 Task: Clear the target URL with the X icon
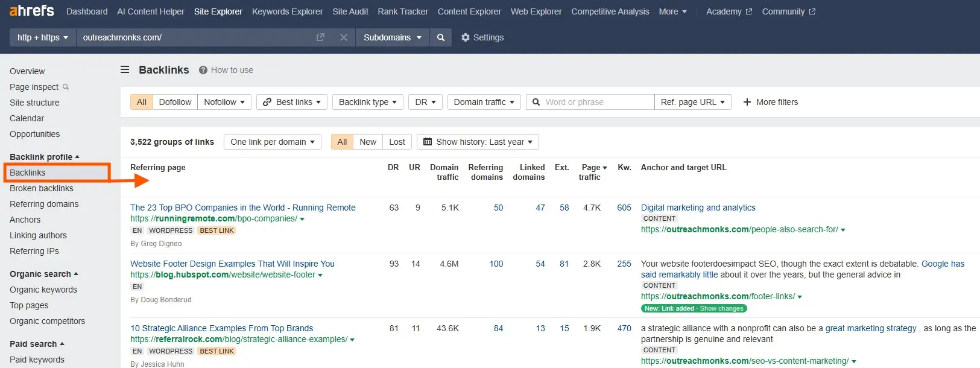coord(344,37)
